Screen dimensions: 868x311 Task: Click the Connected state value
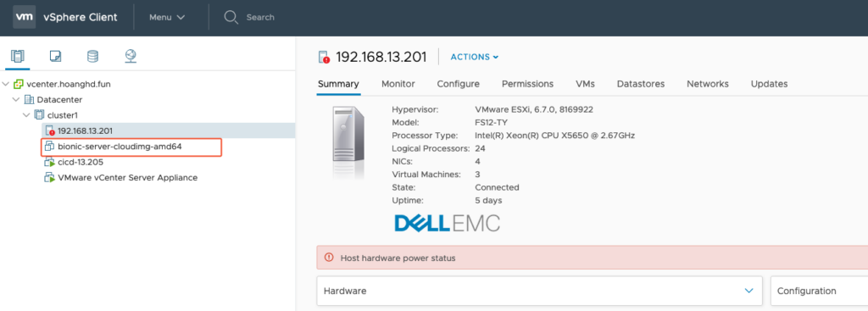497,187
